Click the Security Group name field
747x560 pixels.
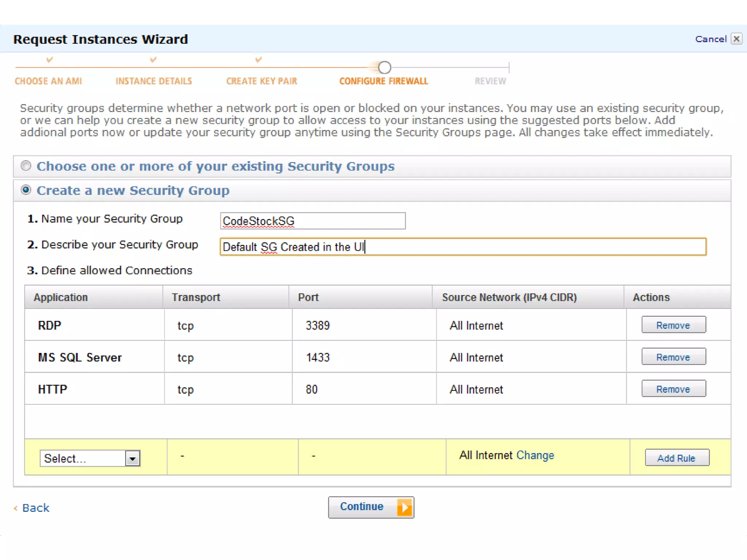click(x=313, y=221)
